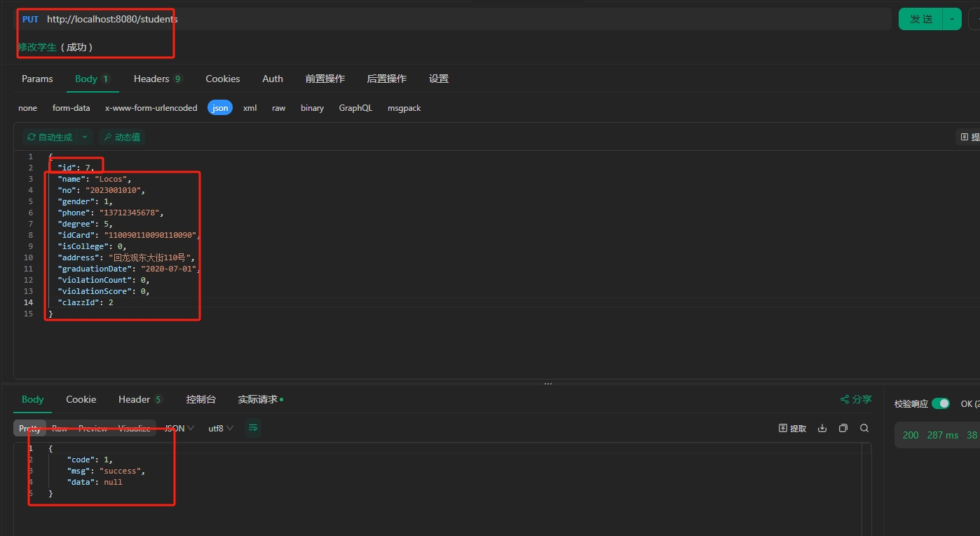Click the word-wrap icon in response toolbar
The height and width of the screenshot is (536, 980).
tap(253, 428)
